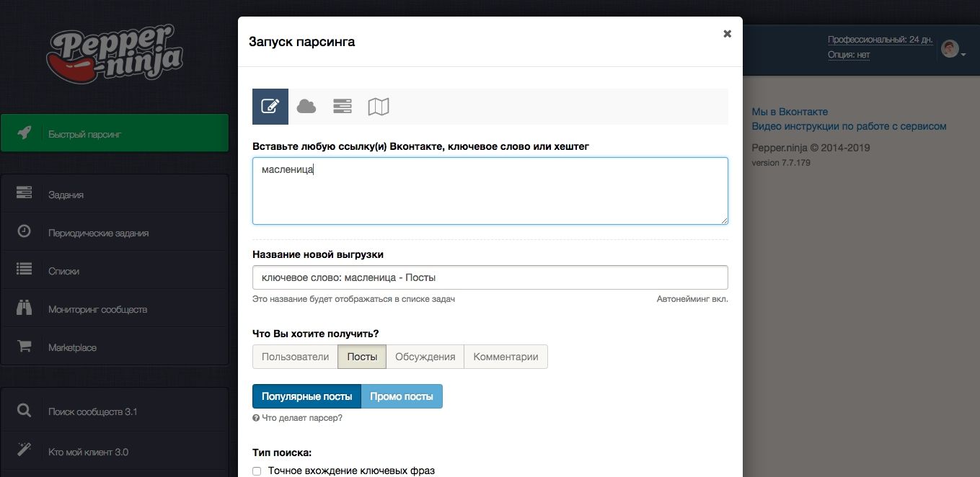Close the Запуск парсинга dialog
This screenshot has width=980, height=477.
(x=728, y=33)
